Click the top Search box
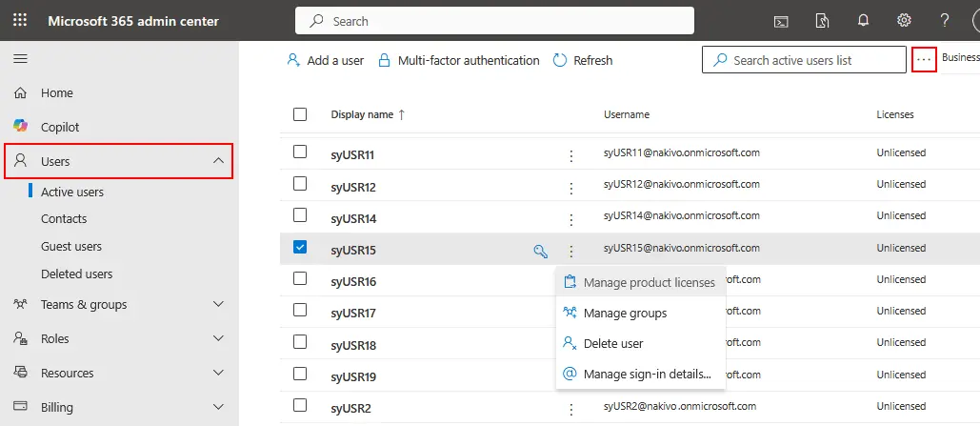Viewport: 980px width, 426px height. pos(494,21)
